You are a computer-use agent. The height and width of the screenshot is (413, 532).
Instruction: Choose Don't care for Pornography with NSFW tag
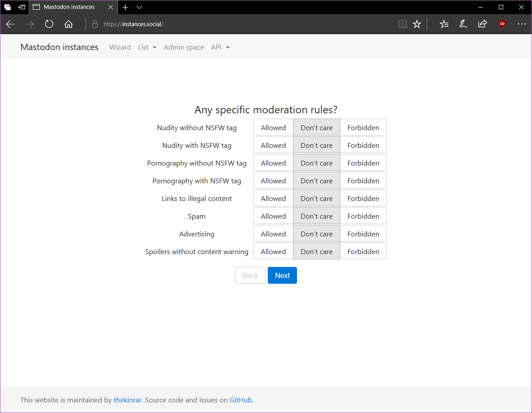316,181
